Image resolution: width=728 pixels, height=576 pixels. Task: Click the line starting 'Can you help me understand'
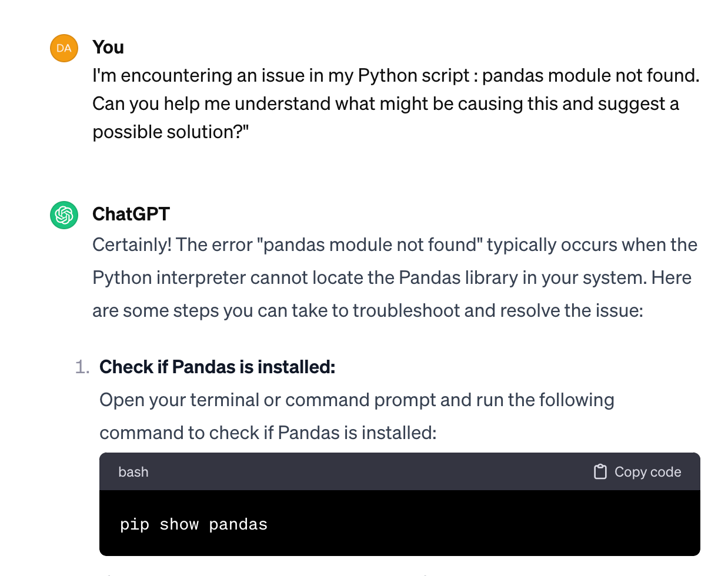386,104
